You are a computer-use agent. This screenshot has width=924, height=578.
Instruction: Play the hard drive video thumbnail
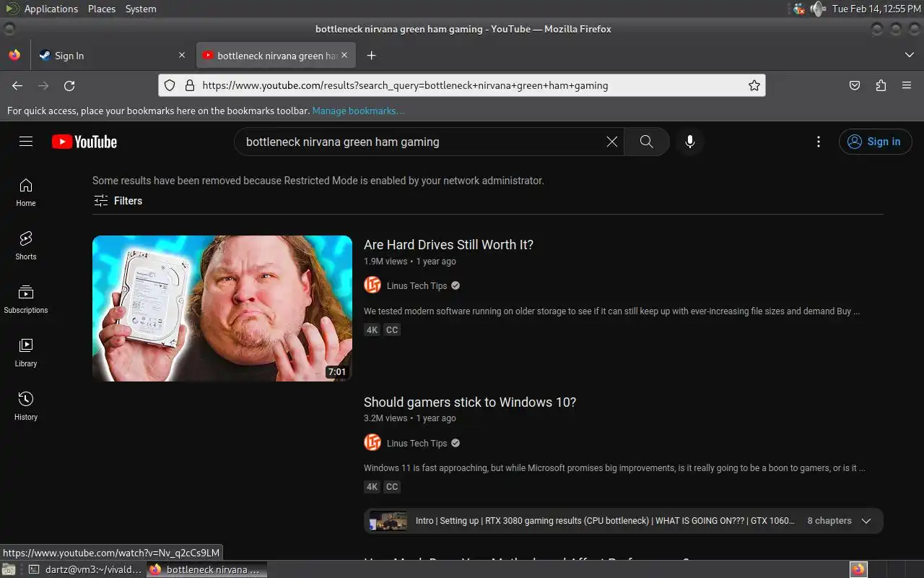(x=222, y=309)
